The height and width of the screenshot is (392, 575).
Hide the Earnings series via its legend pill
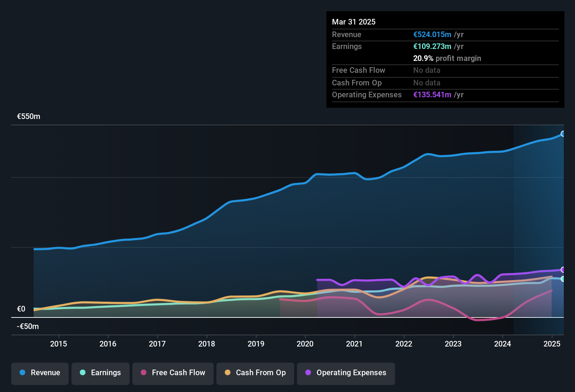[101, 373]
